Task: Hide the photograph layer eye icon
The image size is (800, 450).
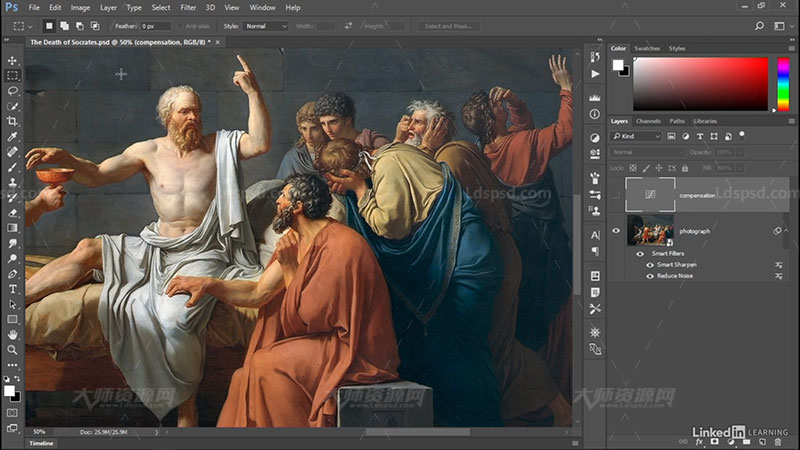Action: point(616,231)
